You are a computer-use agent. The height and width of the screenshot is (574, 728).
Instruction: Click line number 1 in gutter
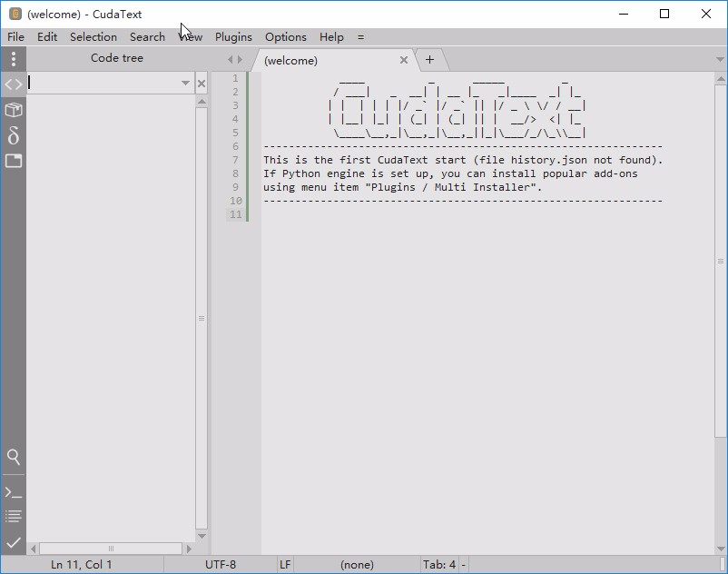tap(235, 78)
